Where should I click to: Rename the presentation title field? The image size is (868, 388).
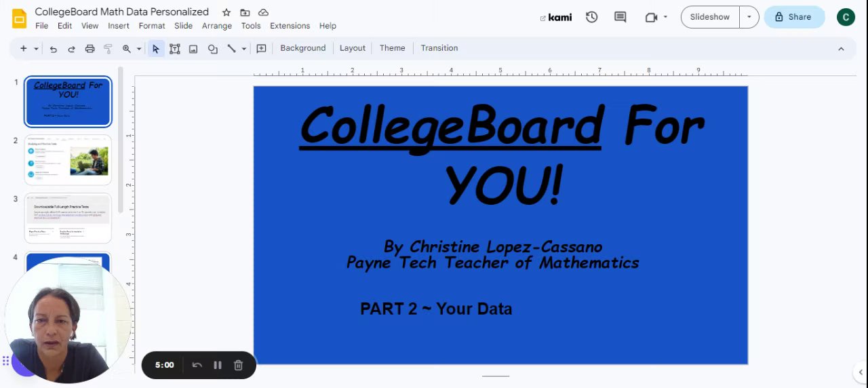click(122, 12)
